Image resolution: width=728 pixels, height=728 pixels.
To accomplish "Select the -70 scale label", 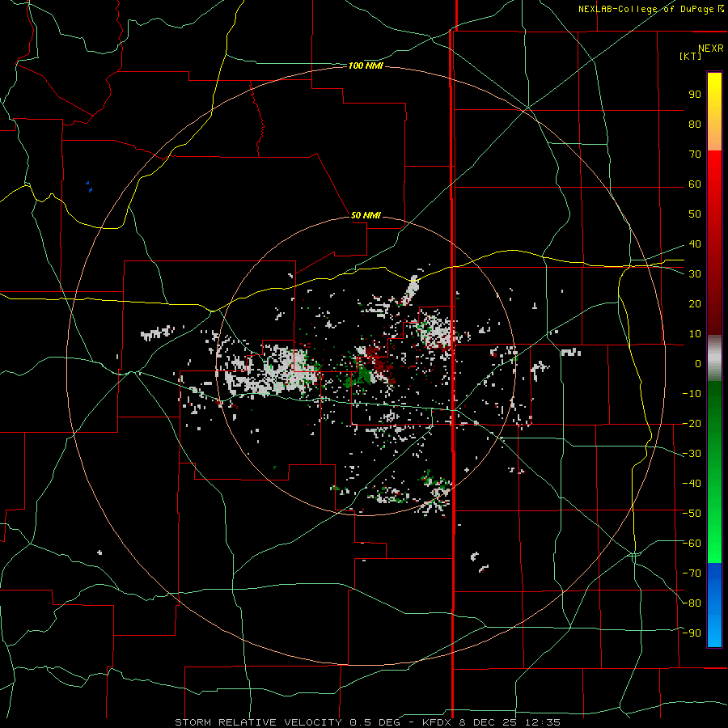I will [x=692, y=574].
